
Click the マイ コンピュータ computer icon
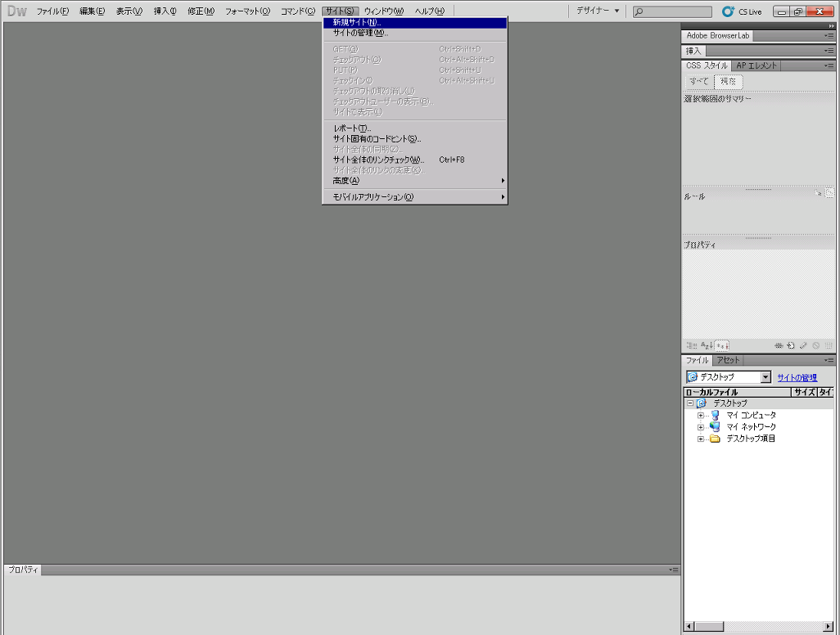[715, 415]
